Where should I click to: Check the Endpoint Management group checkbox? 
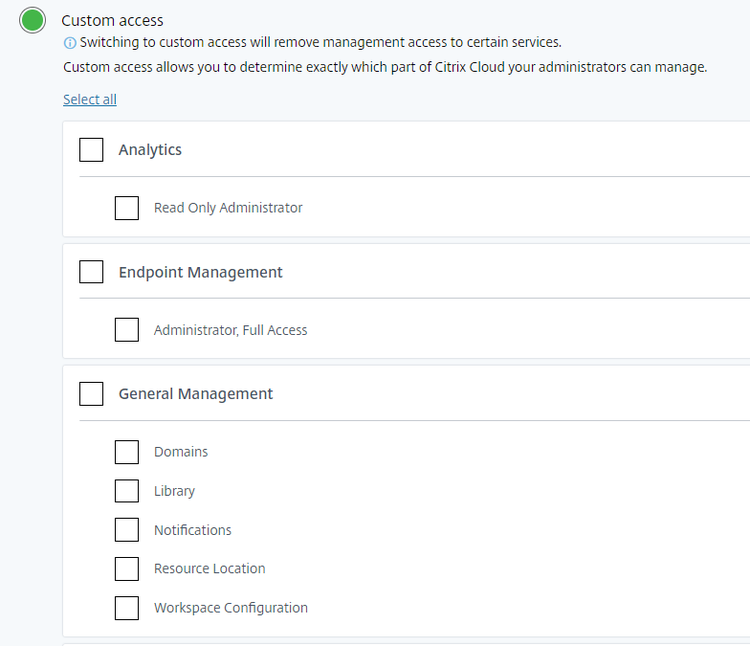coord(91,272)
